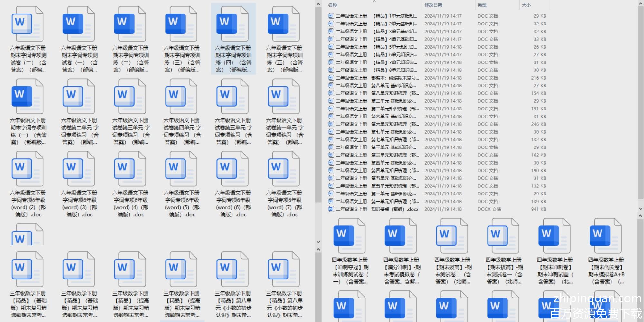Select Word icon 字词专项6年级(word) (5)
The width and height of the screenshot is (644, 322).
[181, 169]
